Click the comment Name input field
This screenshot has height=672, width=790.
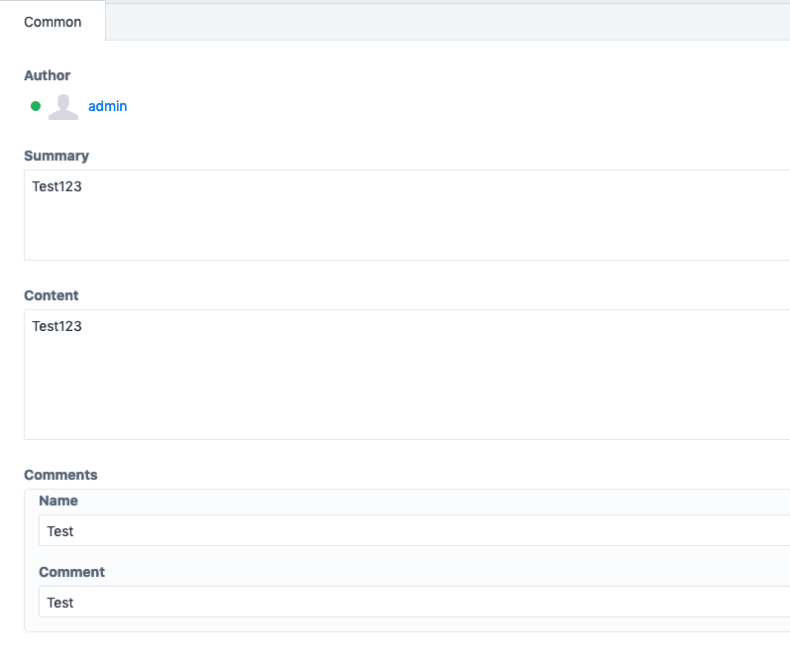click(x=414, y=530)
